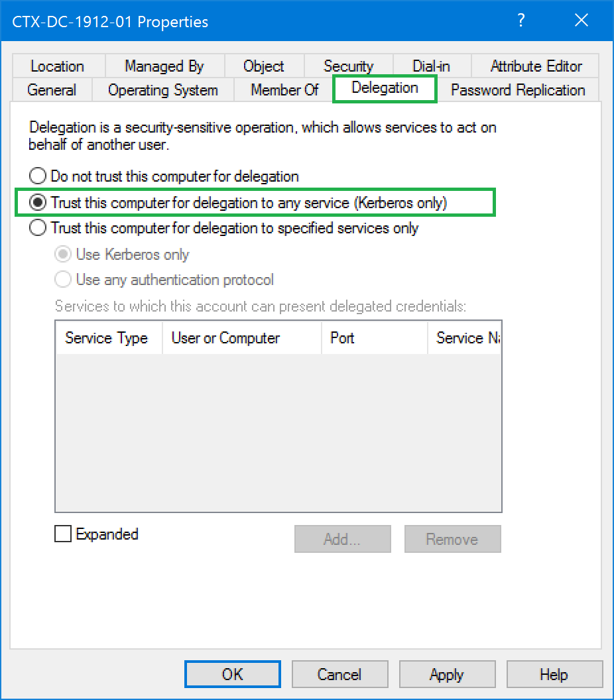
Task: Switch to the Location tab
Action: click(x=57, y=66)
